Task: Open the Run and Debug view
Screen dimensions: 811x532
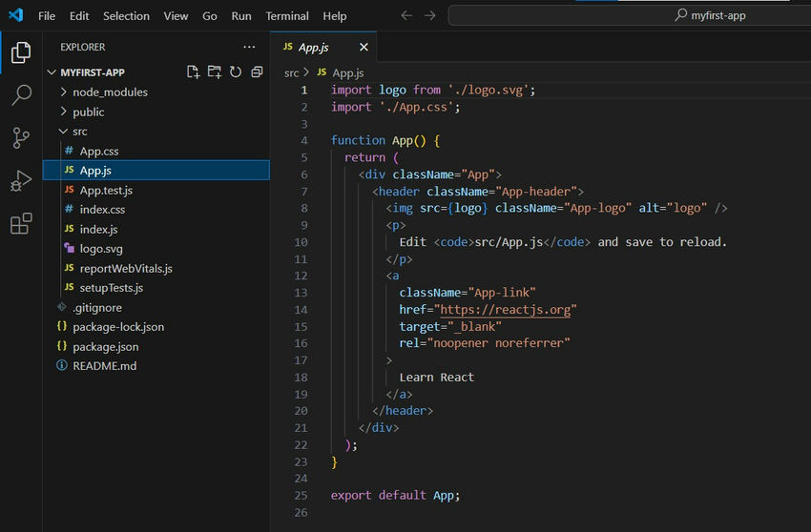Action: [20, 181]
